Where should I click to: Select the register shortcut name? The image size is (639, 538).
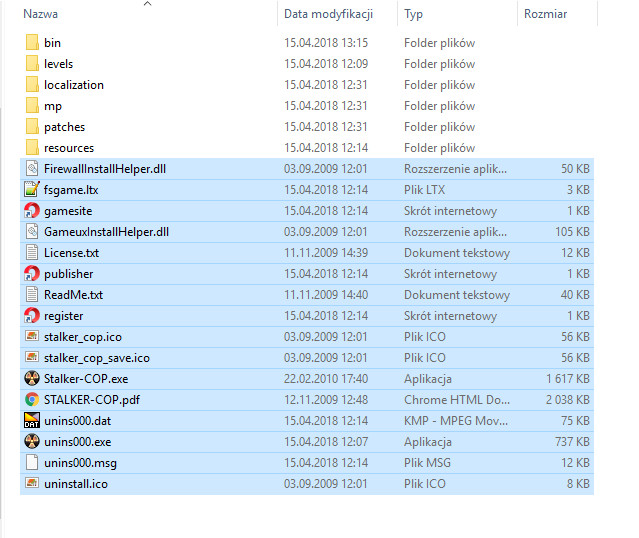tap(64, 316)
